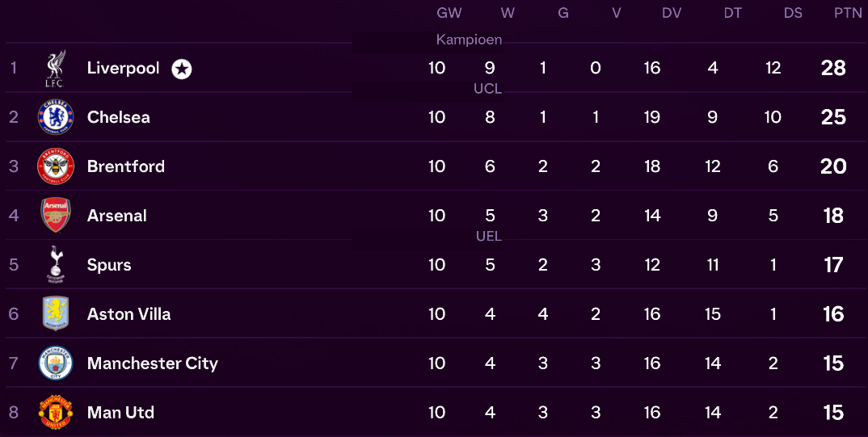The height and width of the screenshot is (437, 868).
Task: Open the Liverpool team name link
Action: pos(124,68)
